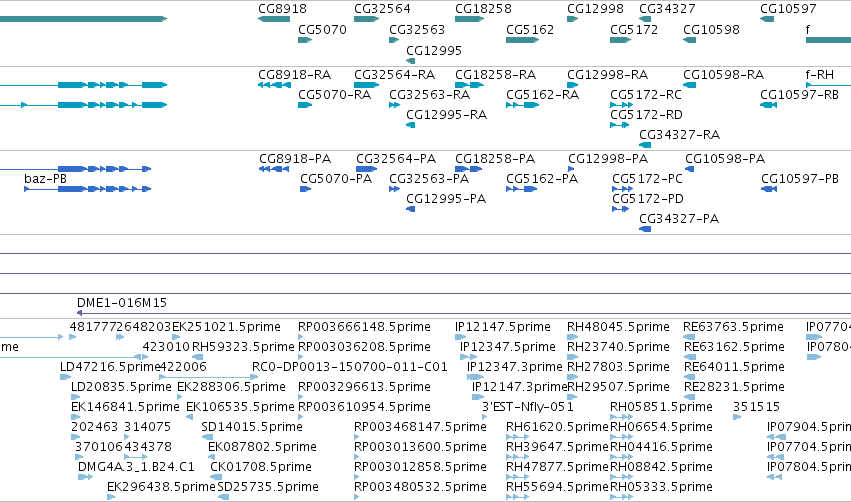Screen dimensions: 851x502
Task: Select the f-RH transcript label
Action: click(x=820, y=74)
